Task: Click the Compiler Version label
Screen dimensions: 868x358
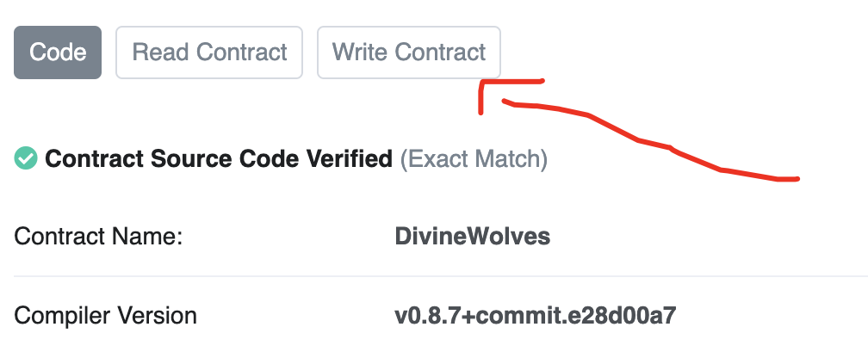Action: tap(105, 315)
